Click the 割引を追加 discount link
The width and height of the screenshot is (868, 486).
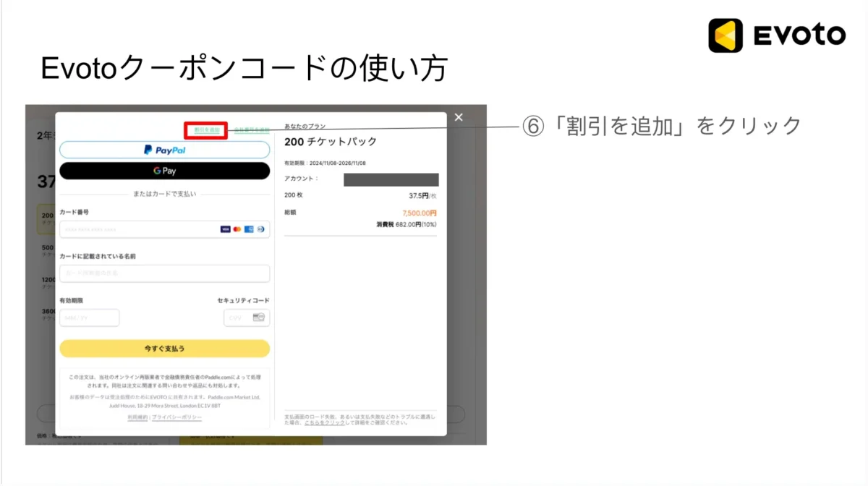[x=207, y=130]
